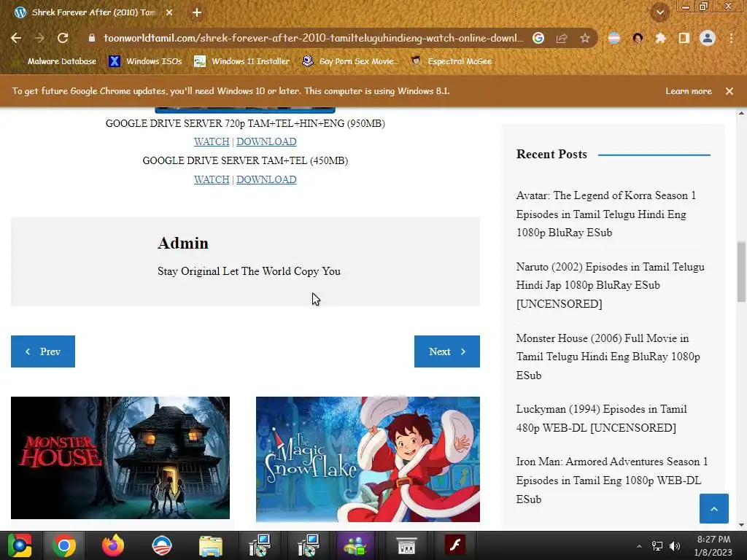Show hidden system tray icons

point(639,546)
